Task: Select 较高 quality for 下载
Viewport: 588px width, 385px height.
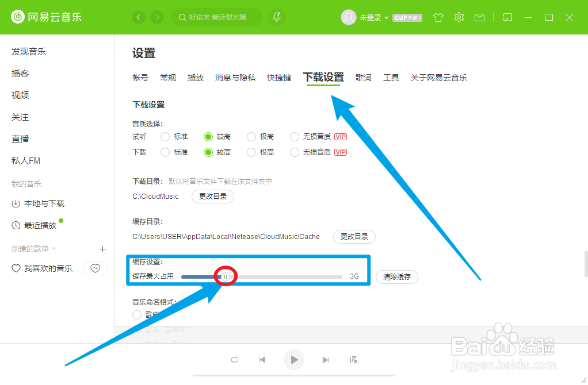Action: tap(208, 152)
